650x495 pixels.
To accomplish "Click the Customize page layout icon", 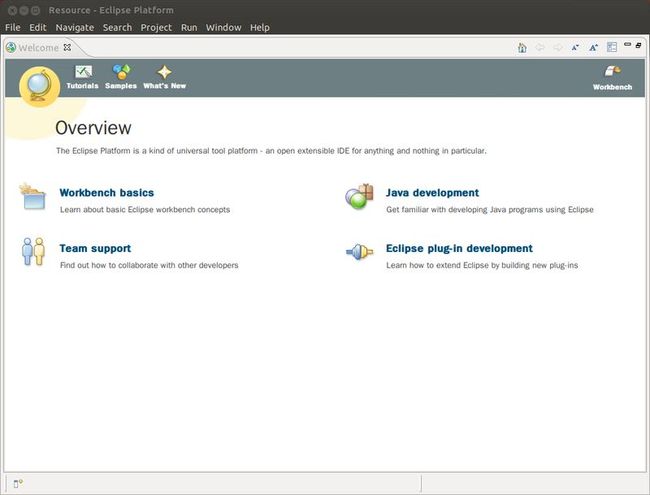I will (612, 47).
